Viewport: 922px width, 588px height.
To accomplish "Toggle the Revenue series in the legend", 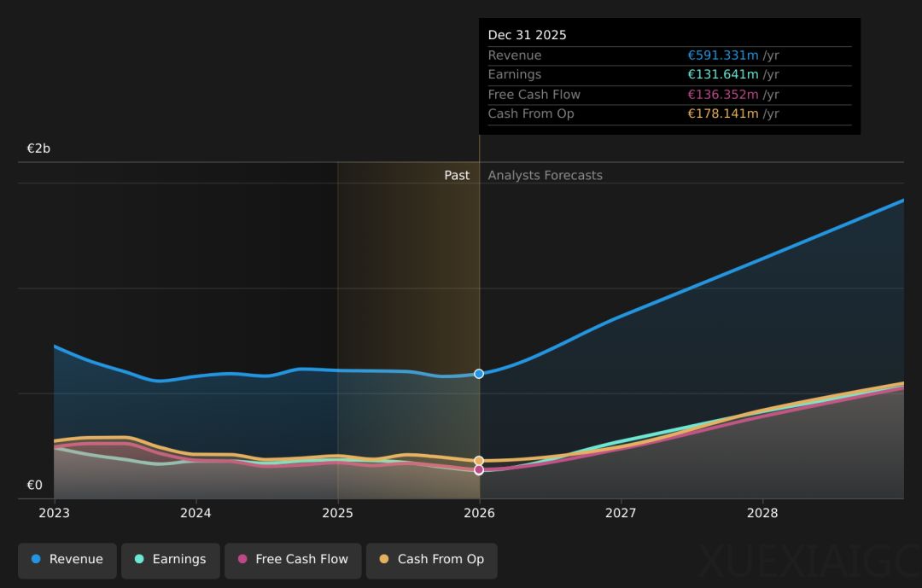I will tap(67, 560).
